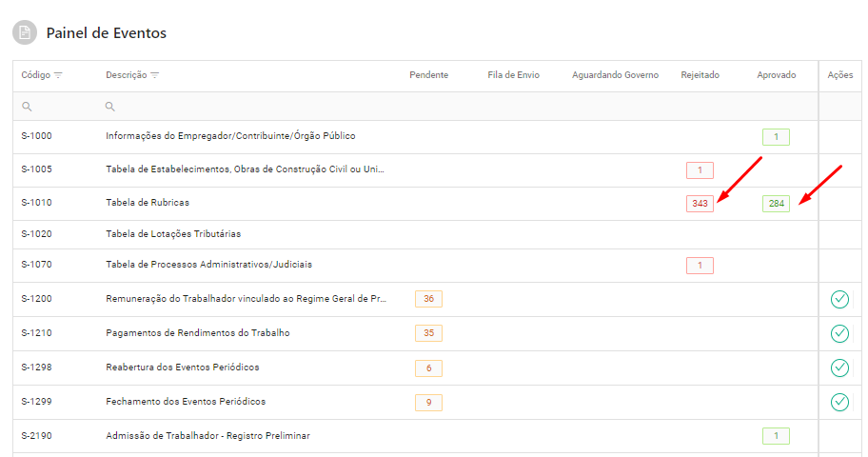Click the Descrição search filter field
This screenshot has width=868, height=457.
[x=247, y=107]
